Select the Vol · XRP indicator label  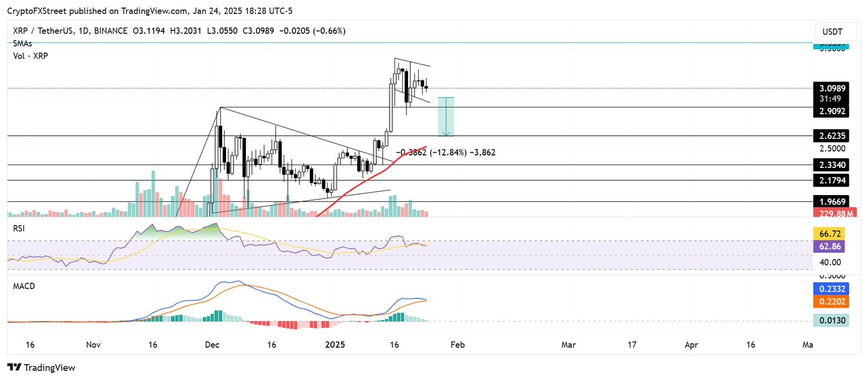29,56
